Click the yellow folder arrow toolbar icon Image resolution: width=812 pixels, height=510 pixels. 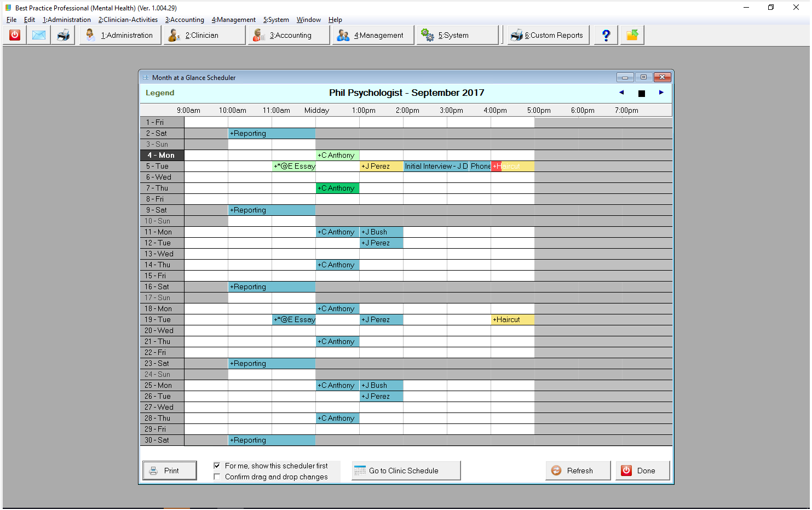tap(632, 35)
